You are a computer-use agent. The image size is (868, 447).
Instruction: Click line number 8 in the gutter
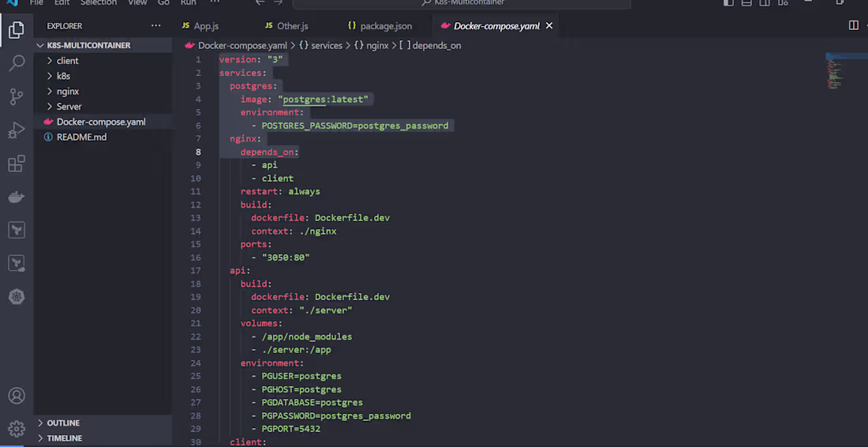(197, 152)
